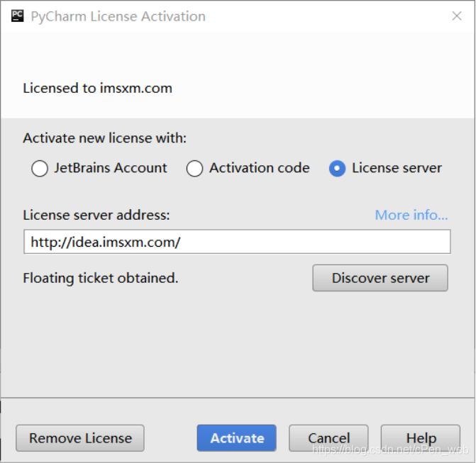Click the PyCharm logo in title bar
Viewport: 476px width, 463px height.
[17, 16]
